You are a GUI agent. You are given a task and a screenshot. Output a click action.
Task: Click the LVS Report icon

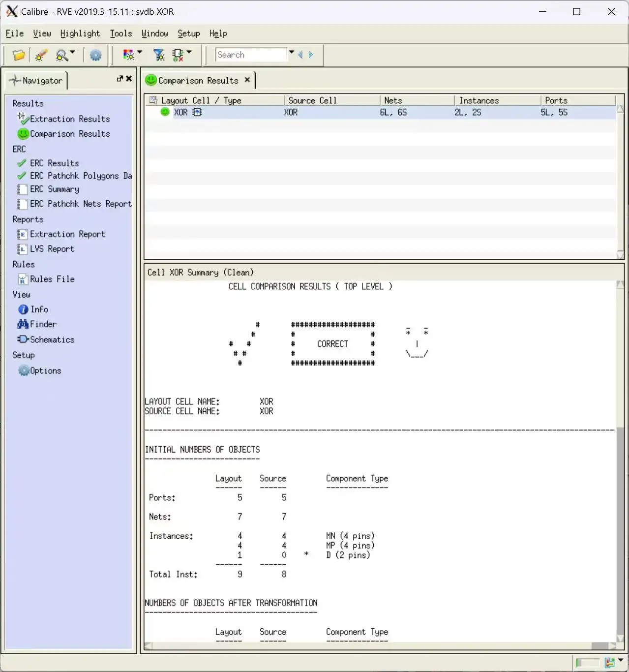click(22, 249)
